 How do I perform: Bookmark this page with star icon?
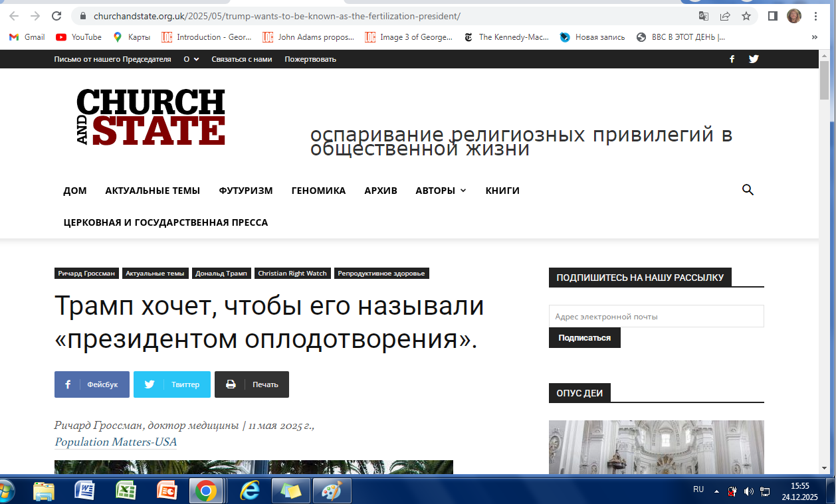[x=746, y=16]
